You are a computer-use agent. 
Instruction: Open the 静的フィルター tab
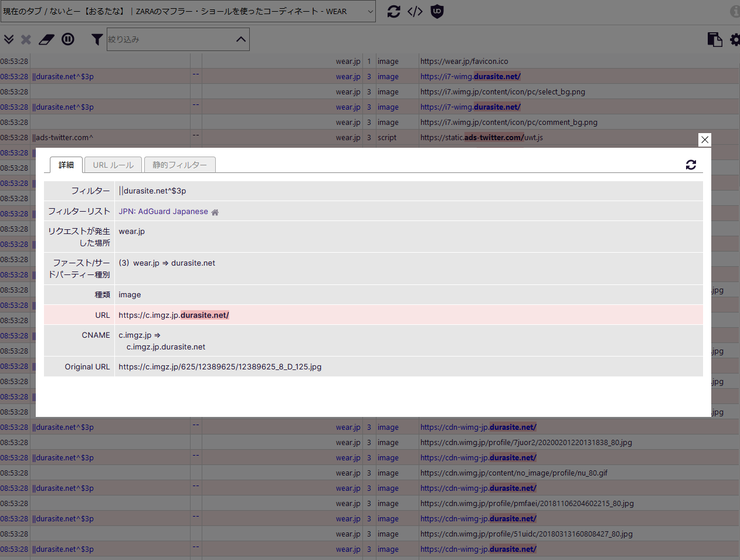click(179, 165)
